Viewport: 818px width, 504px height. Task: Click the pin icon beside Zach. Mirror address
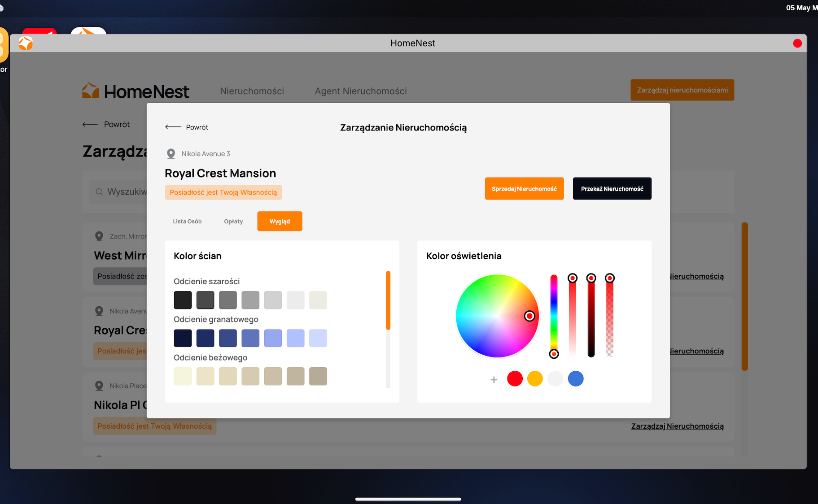[x=99, y=236]
